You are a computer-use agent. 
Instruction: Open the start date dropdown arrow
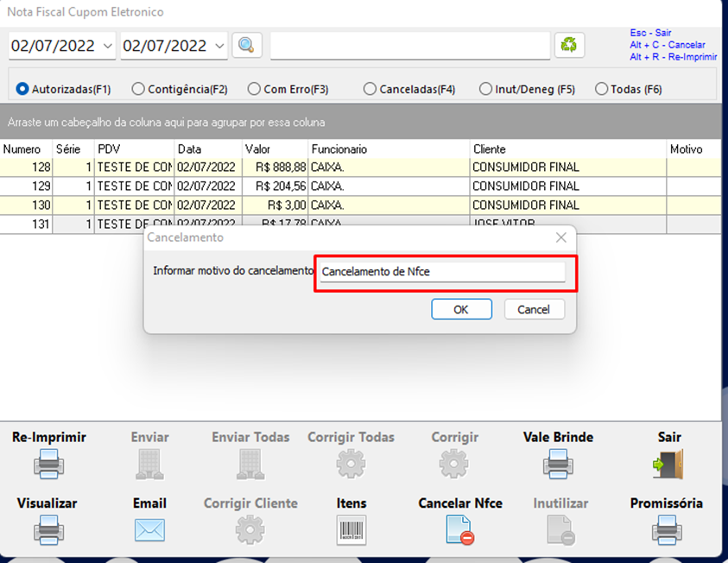click(x=108, y=46)
